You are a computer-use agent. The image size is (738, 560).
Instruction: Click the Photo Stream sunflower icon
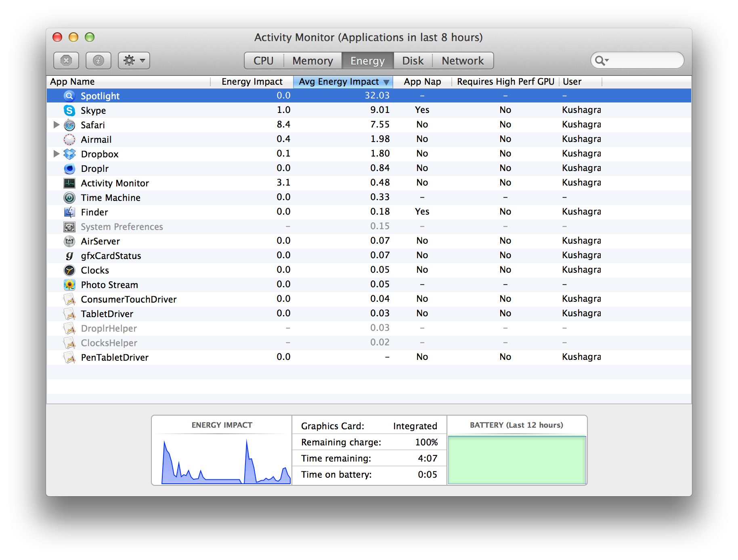(x=69, y=284)
